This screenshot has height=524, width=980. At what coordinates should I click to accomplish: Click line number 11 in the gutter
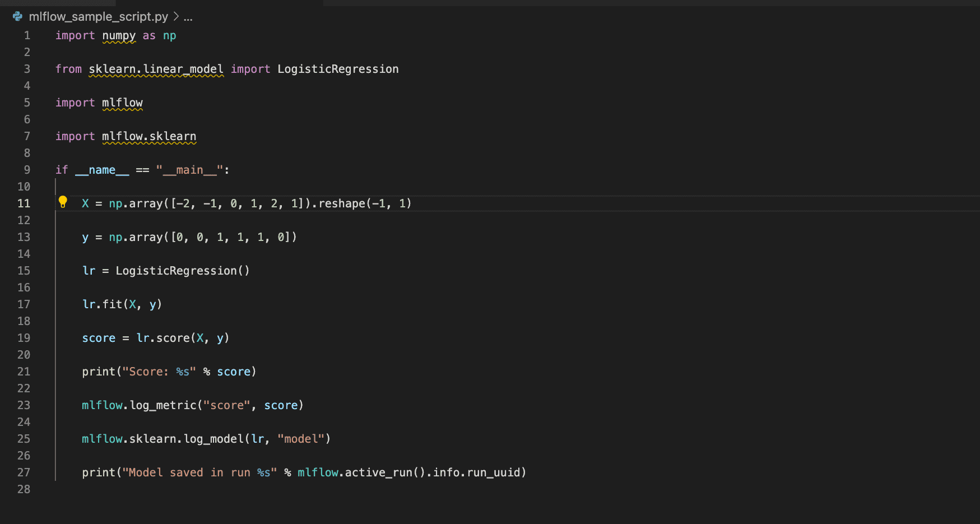[24, 203]
